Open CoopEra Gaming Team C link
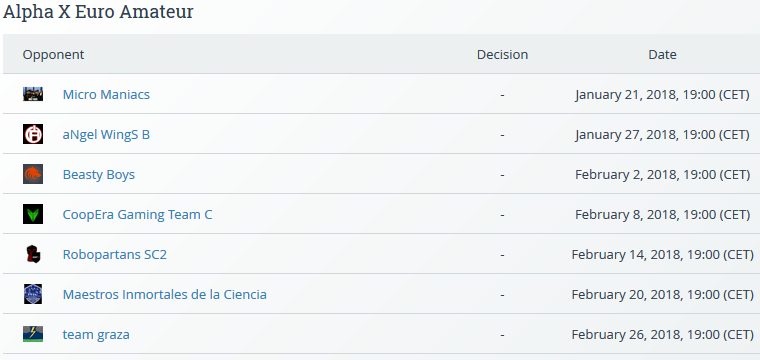This screenshot has height=360, width=760. tap(137, 215)
